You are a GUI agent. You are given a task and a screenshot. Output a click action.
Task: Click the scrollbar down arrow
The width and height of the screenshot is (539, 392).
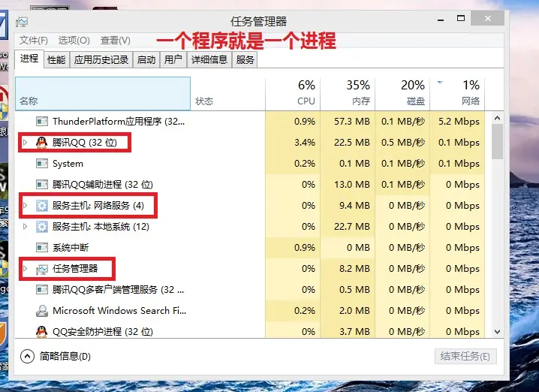pos(498,332)
